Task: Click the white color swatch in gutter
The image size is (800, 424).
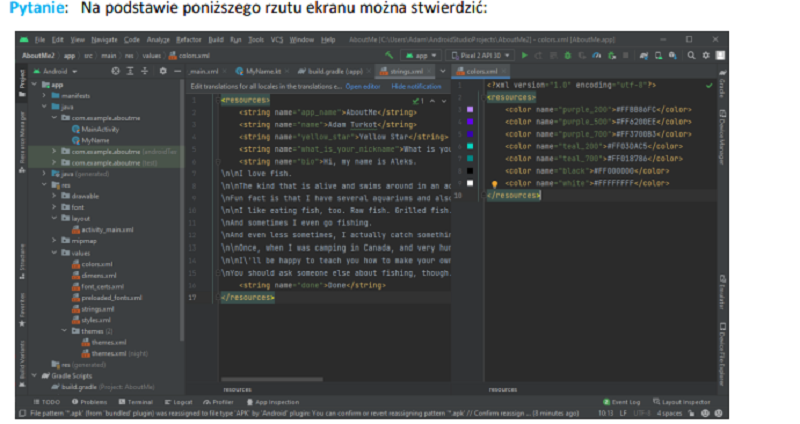Action: [x=470, y=183]
